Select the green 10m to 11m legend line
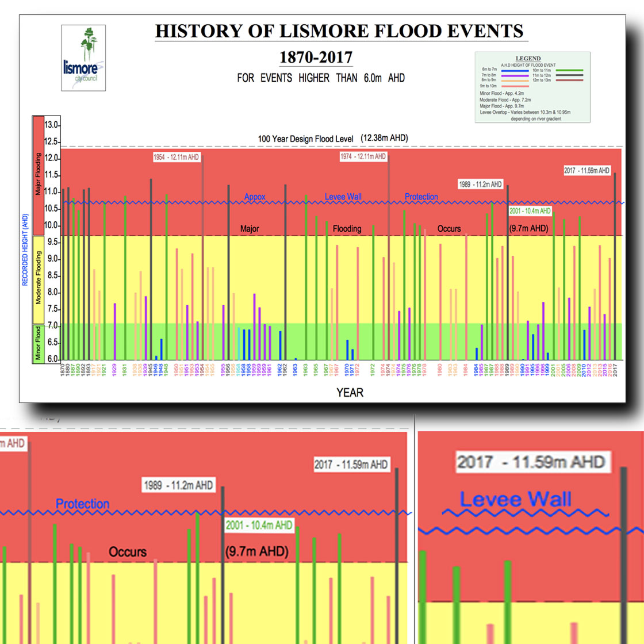This screenshot has width=644, height=644. click(569, 70)
